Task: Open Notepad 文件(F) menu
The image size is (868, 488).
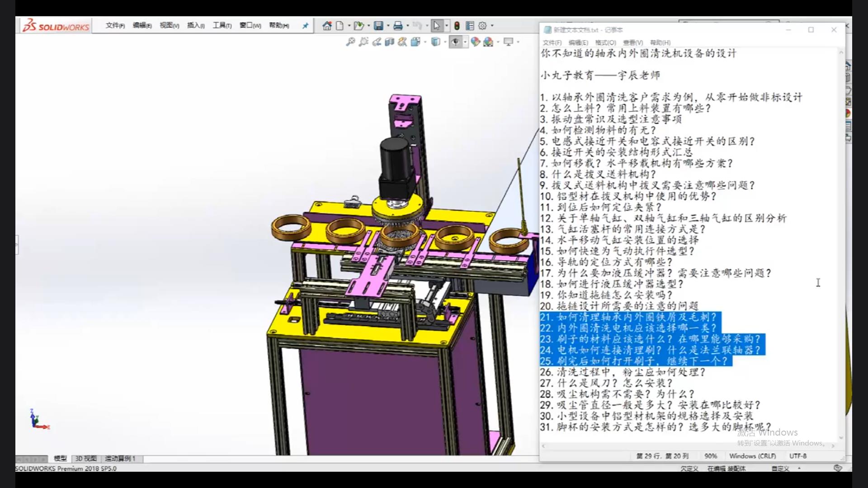Action: pyautogui.click(x=552, y=42)
